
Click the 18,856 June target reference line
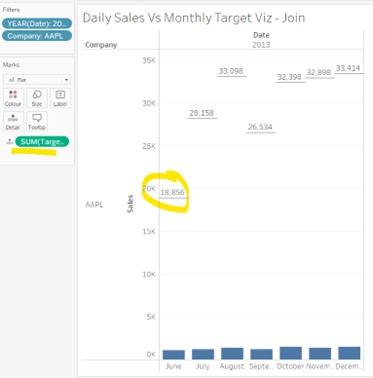click(173, 198)
